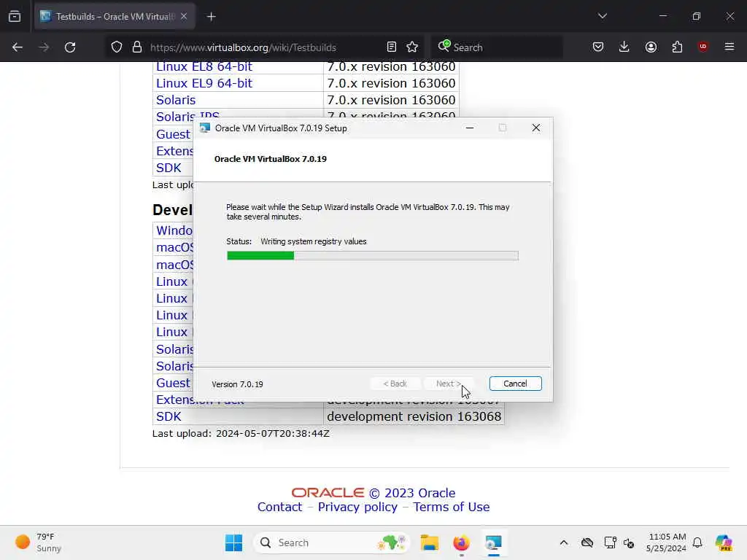Open the development SDK link
Screen dimensions: 747x560
point(169,416)
